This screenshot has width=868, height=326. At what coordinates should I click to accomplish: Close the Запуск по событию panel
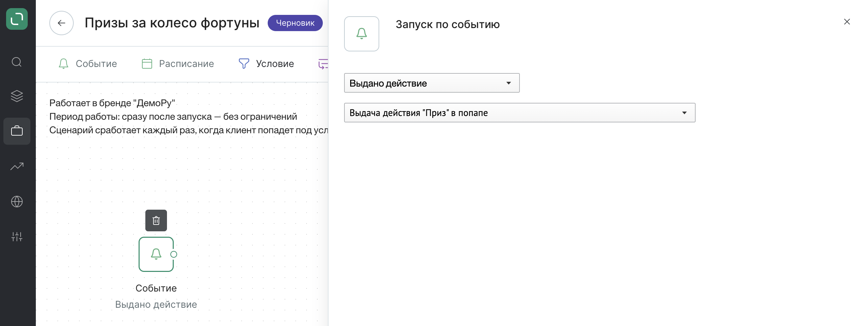847,22
